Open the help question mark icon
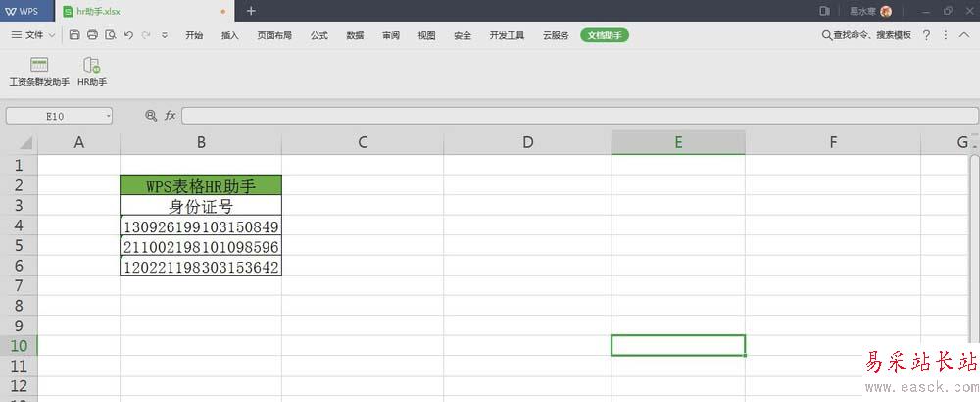The image size is (980, 402). tap(926, 35)
